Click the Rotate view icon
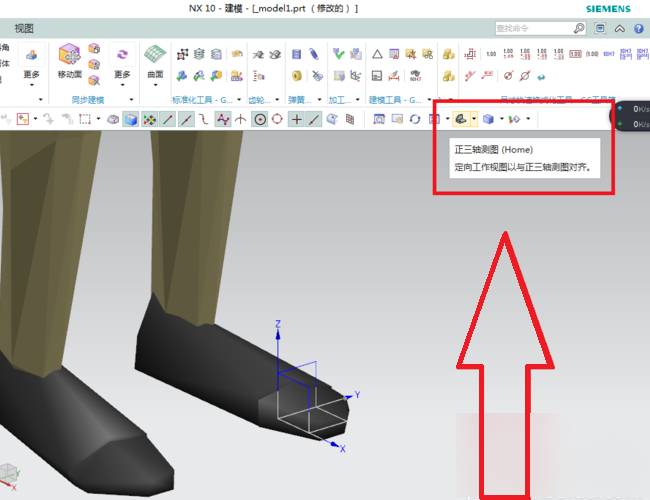650x500 pixels. click(x=415, y=119)
